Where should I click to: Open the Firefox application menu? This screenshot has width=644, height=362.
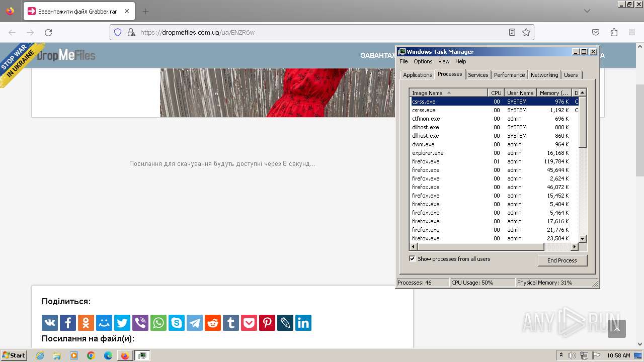pyautogui.click(x=632, y=32)
